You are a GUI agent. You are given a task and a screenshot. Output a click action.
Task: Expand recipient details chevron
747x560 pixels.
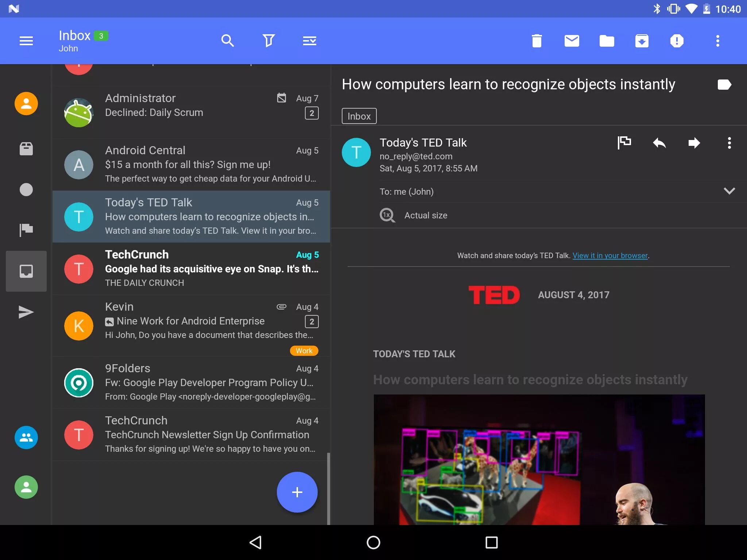click(729, 191)
